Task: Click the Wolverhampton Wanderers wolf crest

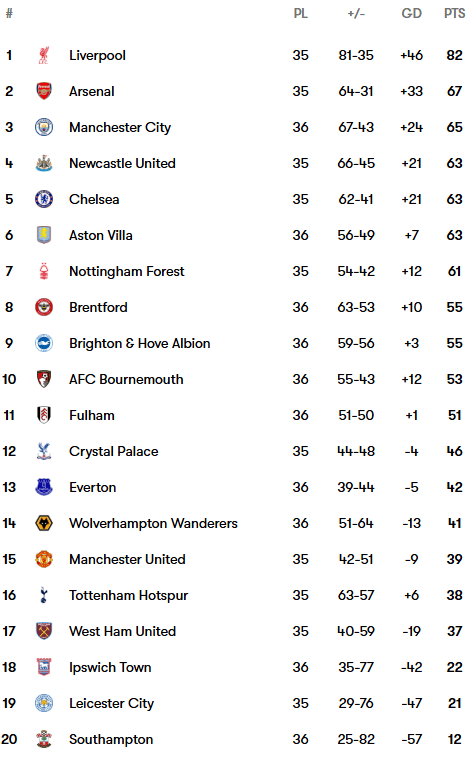Action: (x=44, y=523)
